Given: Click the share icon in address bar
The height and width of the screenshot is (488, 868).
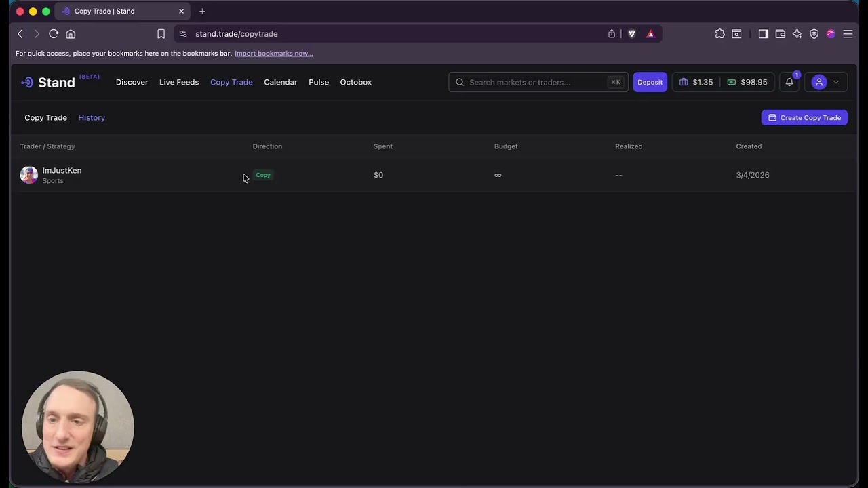Looking at the screenshot, I should tap(612, 34).
